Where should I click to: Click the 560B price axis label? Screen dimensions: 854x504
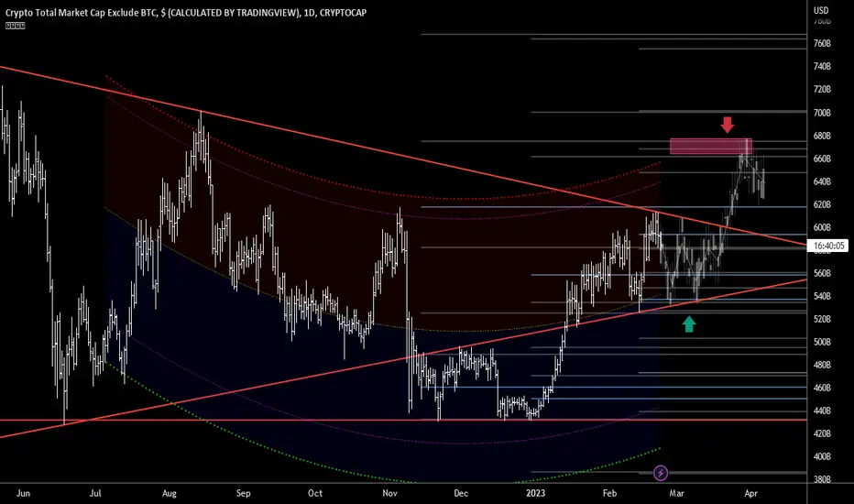(x=822, y=273)
